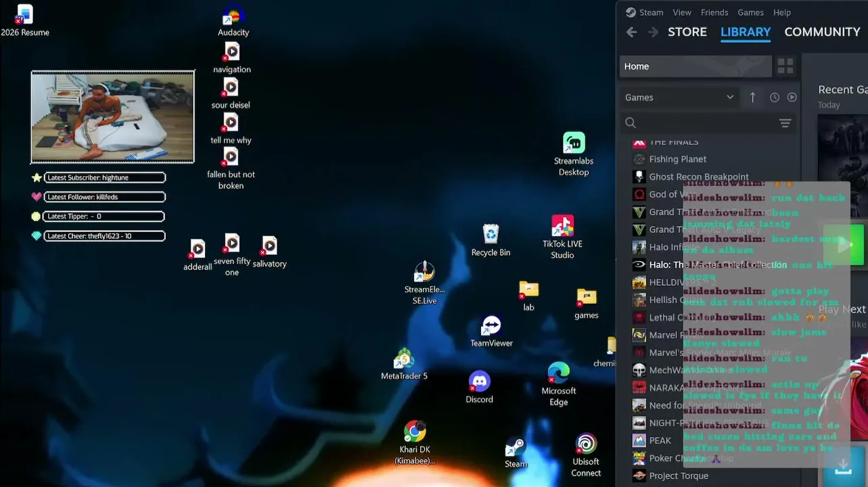The width and height of the screenshot is (868, 487).
Task: Switch to the COMMUNITY tab
Action: click(x=822, y=32)
